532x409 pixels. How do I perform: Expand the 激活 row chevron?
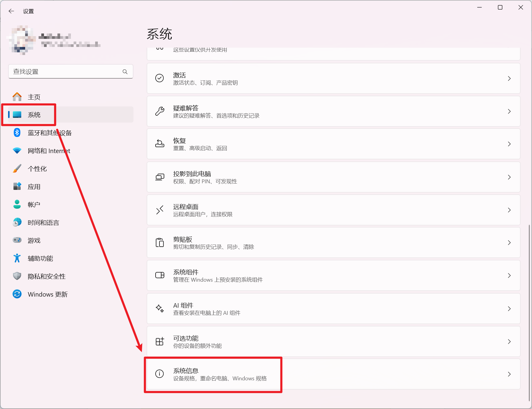509,78
